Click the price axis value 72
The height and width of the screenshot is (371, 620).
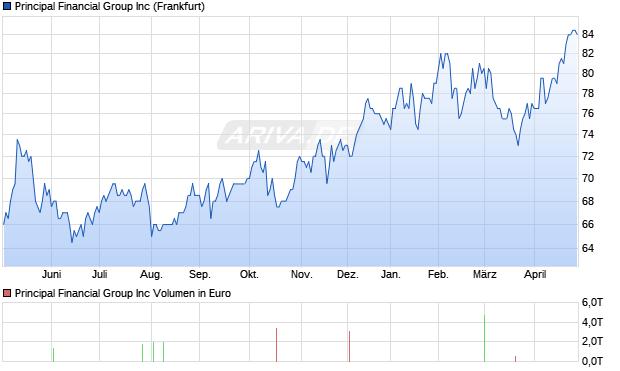click(x=588, y=156)
